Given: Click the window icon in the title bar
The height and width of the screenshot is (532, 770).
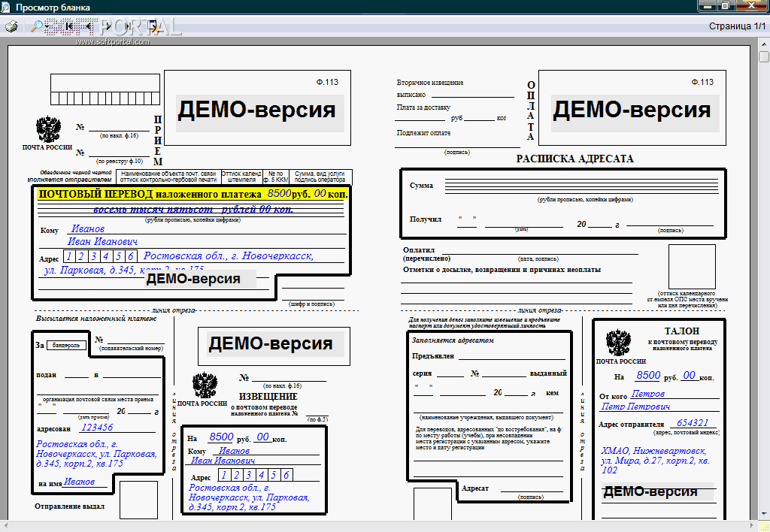Looking at the screenshot, I should [6, 7].
